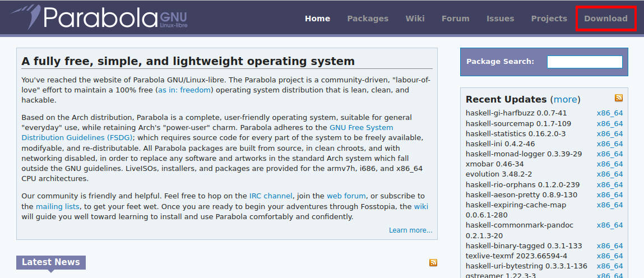The width and height of the screenshot is (644, 278).
Task: Open the x86_64 link for xmobar
Action: (x=609, y=164)
